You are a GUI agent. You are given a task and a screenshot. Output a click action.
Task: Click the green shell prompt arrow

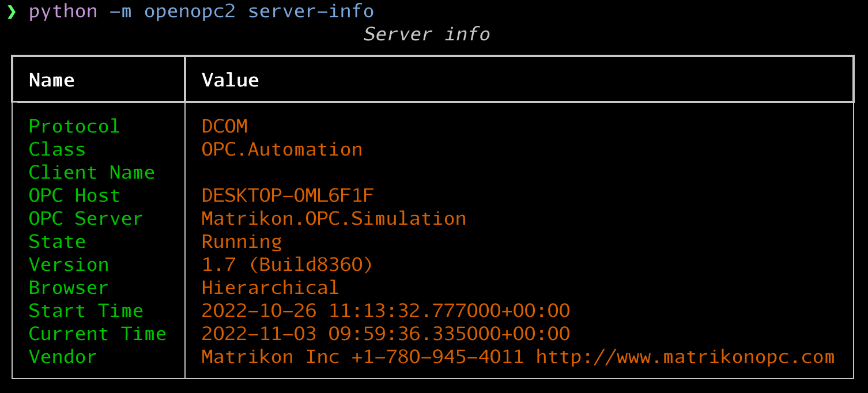(12, 10)
